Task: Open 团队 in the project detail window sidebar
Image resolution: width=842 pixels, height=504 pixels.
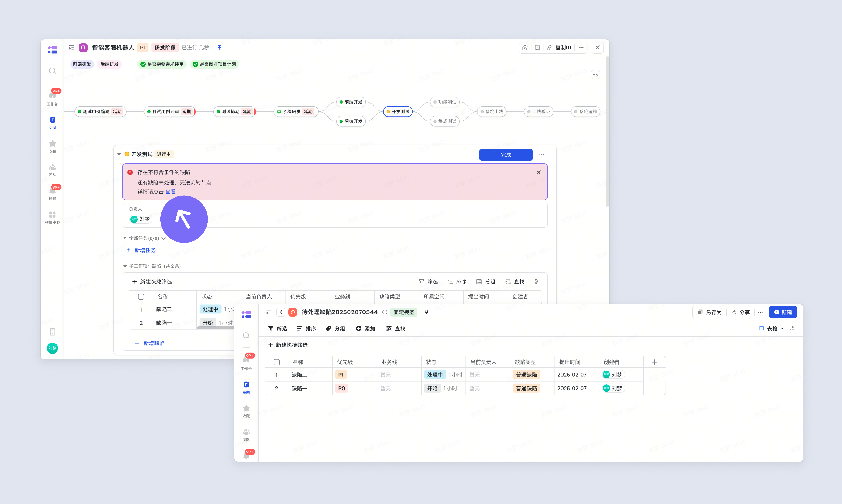Action: [x=52, y=170]
